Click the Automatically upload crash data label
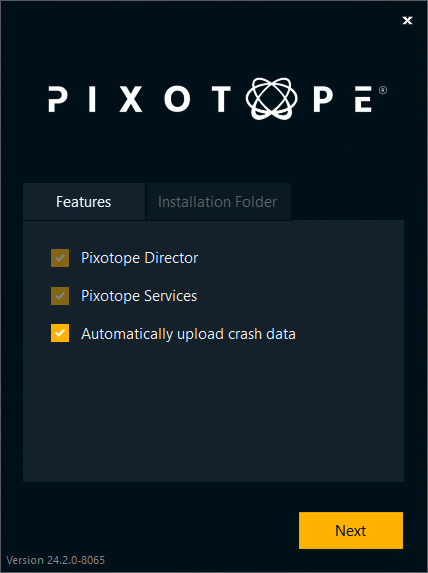Screen dimensions: 428x573 click(x=188, y=334)
